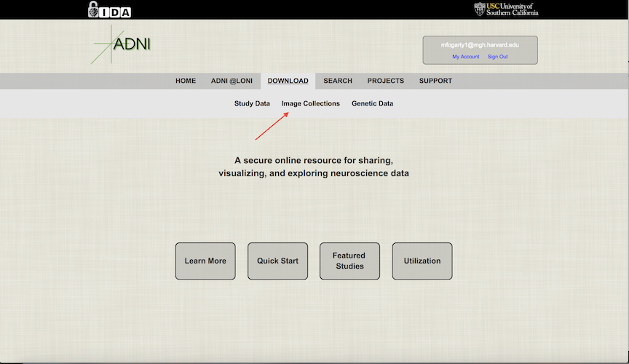The width and height of the screenshot is (629, 364).
Task: Click the mfogarty1@mgh.harvard.edu account email
Action: (480, 45)
